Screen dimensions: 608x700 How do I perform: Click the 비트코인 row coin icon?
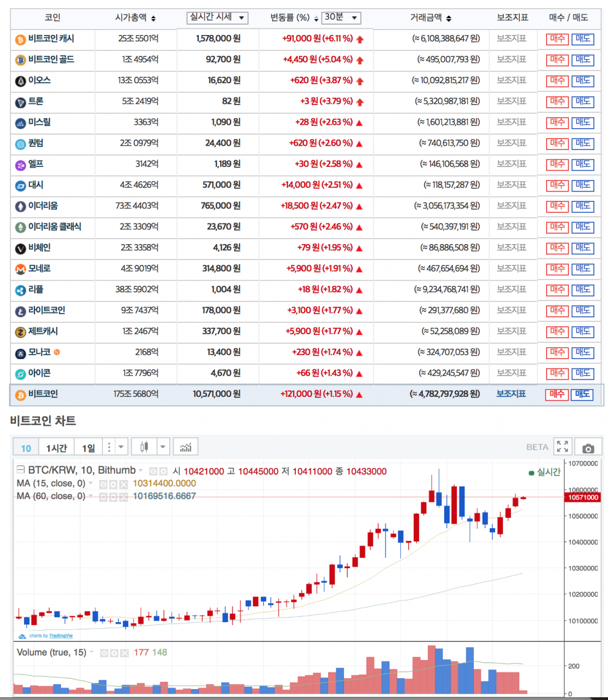tap(20, 395)
